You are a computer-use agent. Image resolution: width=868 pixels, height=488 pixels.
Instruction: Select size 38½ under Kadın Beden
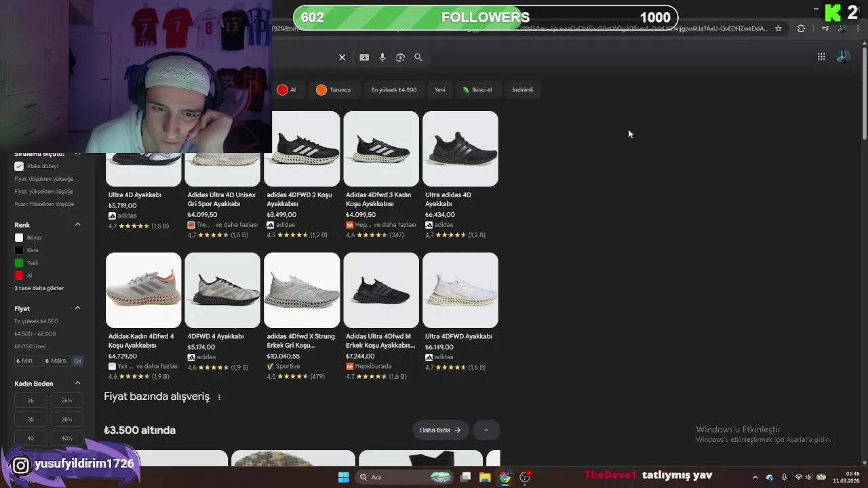coord(67,420)
